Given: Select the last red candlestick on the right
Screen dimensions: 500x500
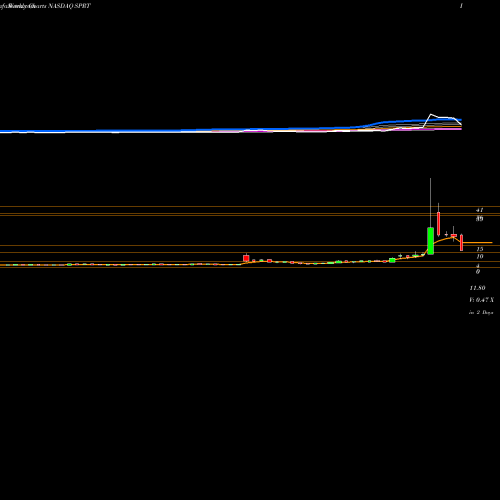Looking at the screenshot, I should pyautogui.click(x=462, y=243).
